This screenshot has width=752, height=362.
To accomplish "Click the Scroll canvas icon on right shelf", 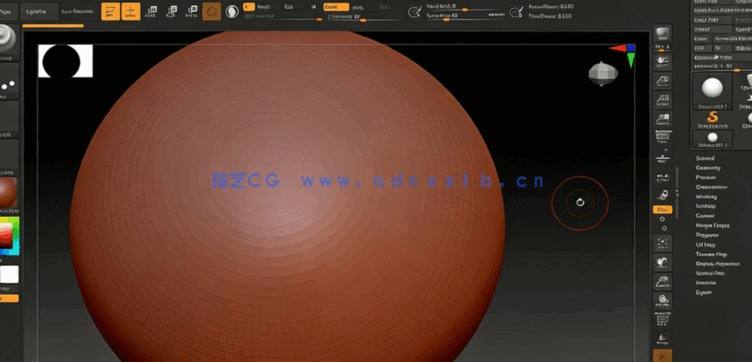I will [663, 62].
